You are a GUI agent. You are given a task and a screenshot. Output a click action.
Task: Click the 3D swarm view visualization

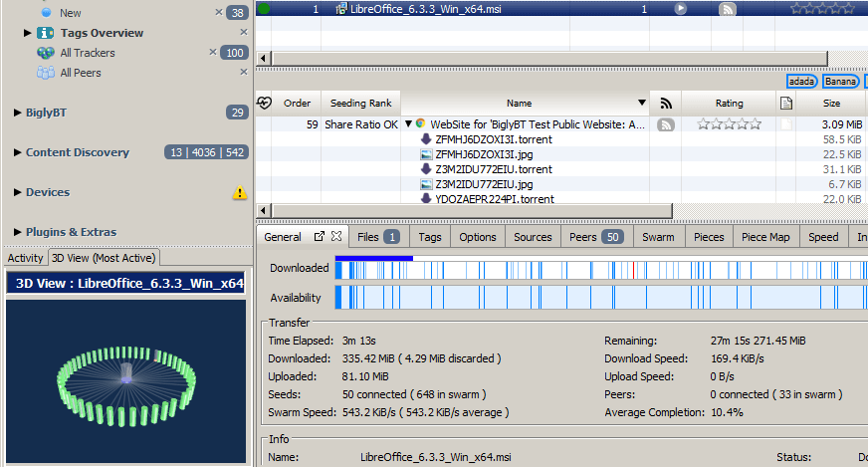point(126,381)
